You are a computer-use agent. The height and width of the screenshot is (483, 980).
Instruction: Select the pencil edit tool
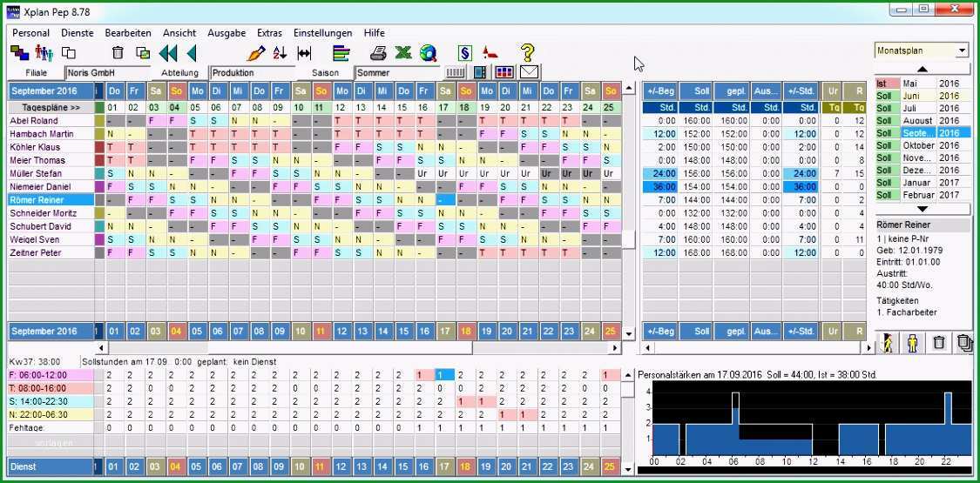[256, 53]
